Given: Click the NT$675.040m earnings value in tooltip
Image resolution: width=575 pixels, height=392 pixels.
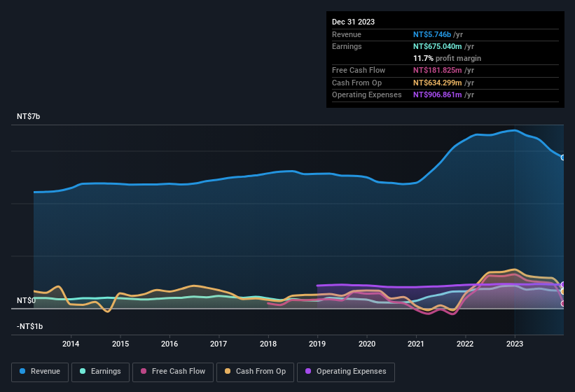Looking at the screenshot, I should pyautogui.click(x=438, y=46).
